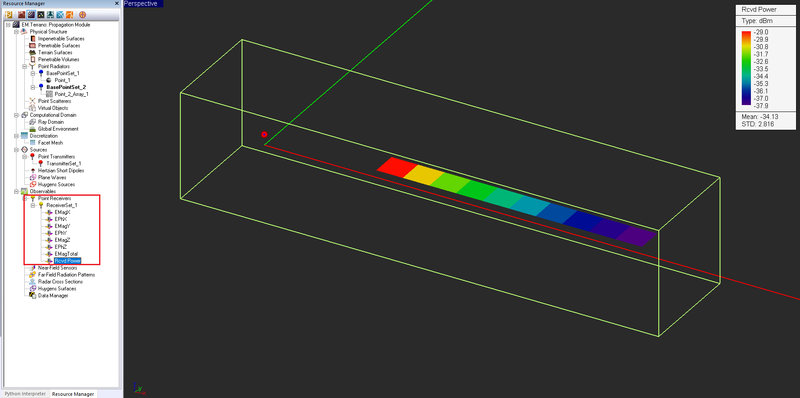Close the Resource Manager panel
The image size is (800, 398).
point(116,4)
